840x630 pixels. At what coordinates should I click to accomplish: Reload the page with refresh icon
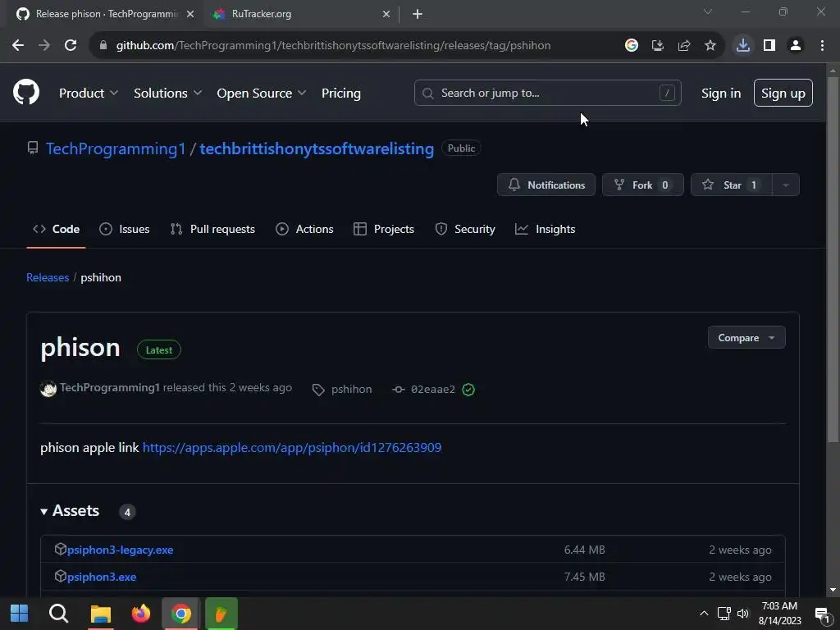[x=71, y=46]
